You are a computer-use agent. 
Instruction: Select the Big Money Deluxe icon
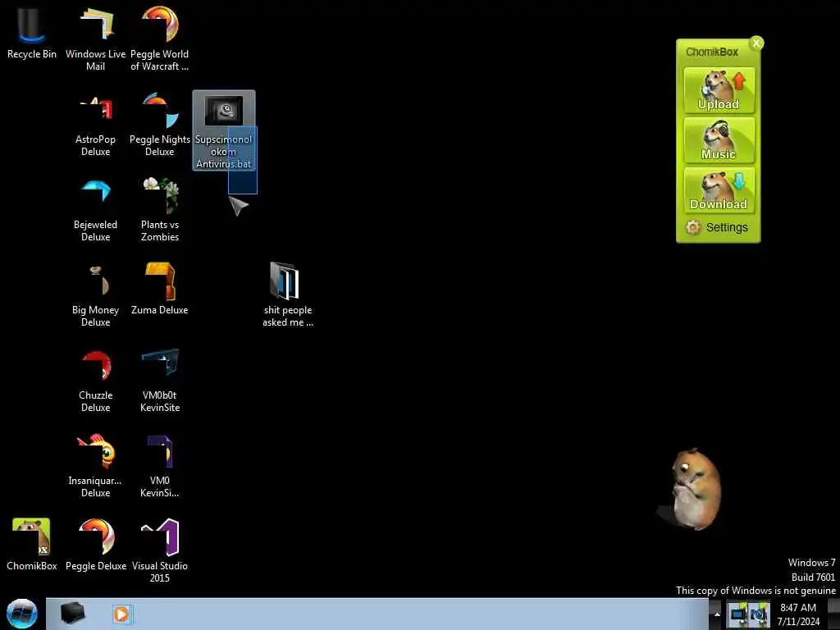(95, 294)
